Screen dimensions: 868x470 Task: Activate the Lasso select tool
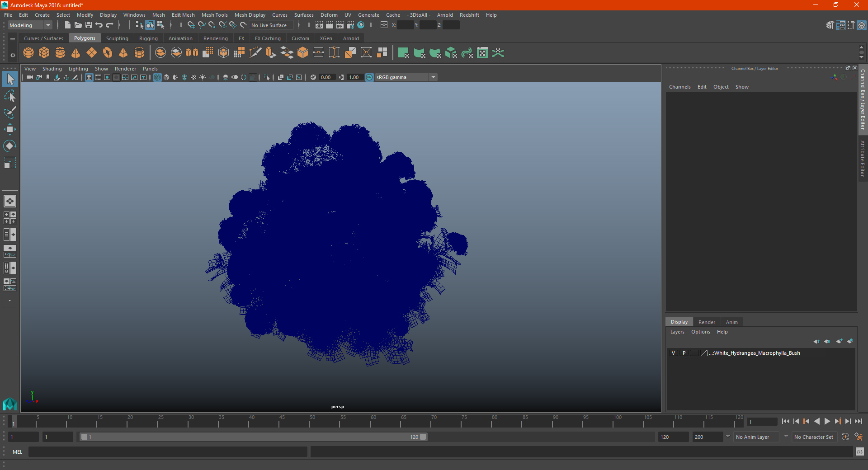[x=9, y=96]
